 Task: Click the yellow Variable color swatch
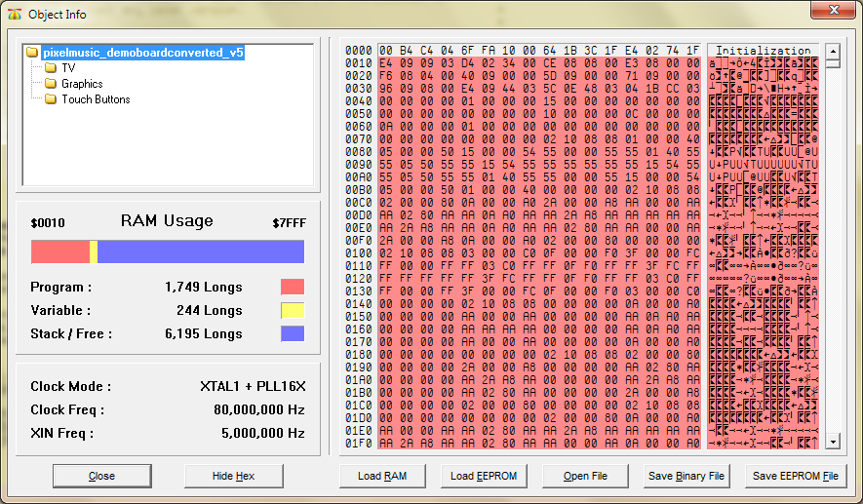293,310
